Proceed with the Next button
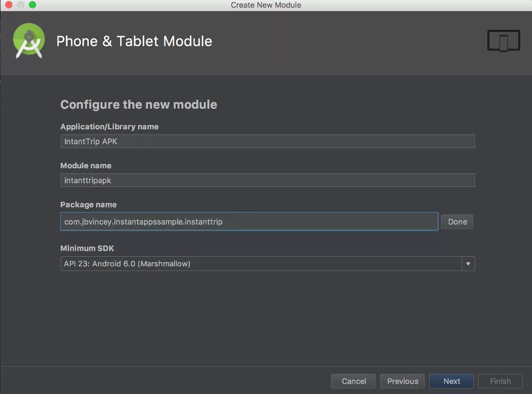 tap(452, 381)
